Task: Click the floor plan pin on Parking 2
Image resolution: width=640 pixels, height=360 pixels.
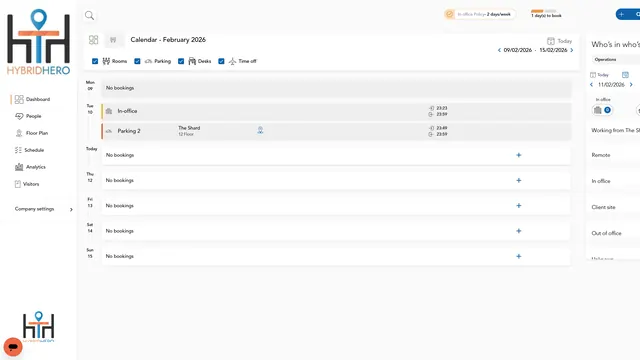Action: click(260, 131)
